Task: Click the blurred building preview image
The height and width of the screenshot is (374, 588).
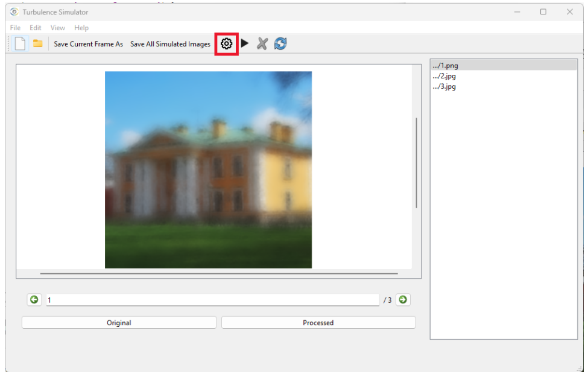Action: tap(208, 170)
